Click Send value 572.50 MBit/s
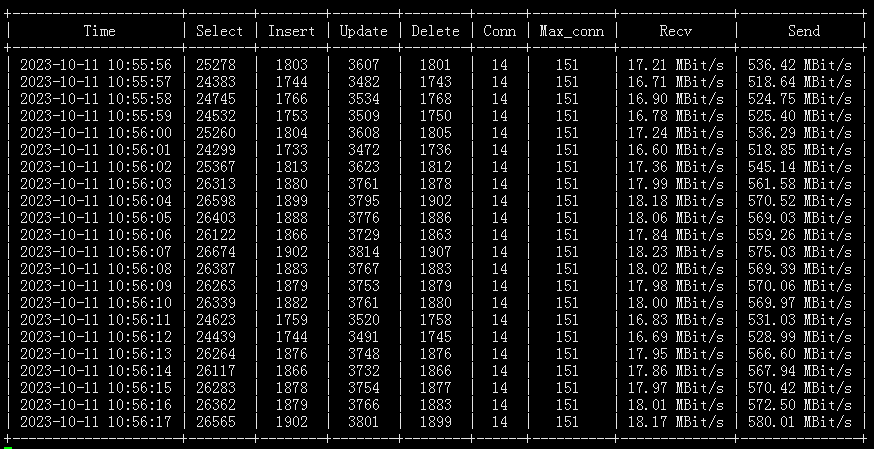The height and width of the screenshot is (449, 874). pyautogui.click(x=800, y=405)
